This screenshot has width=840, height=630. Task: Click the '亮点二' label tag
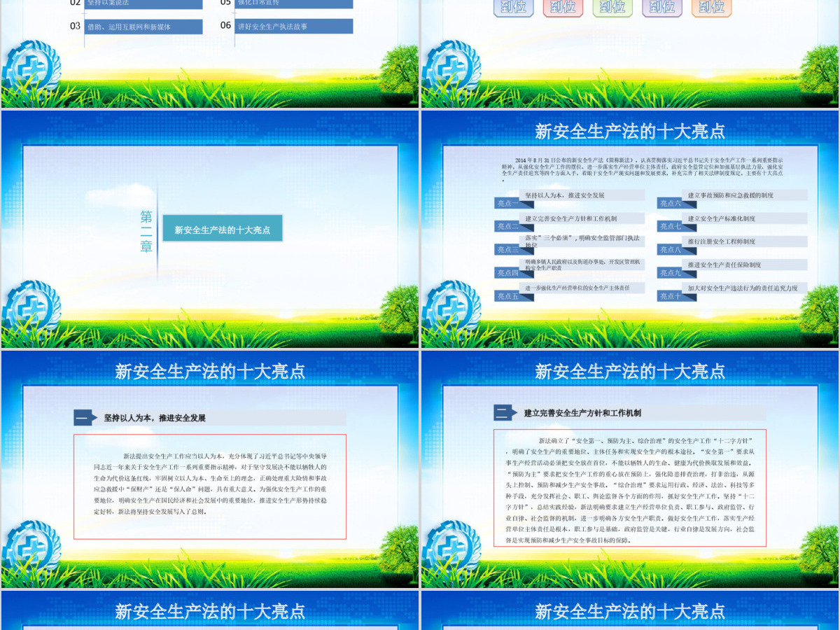pyautogui.click(x=514, y=227)
